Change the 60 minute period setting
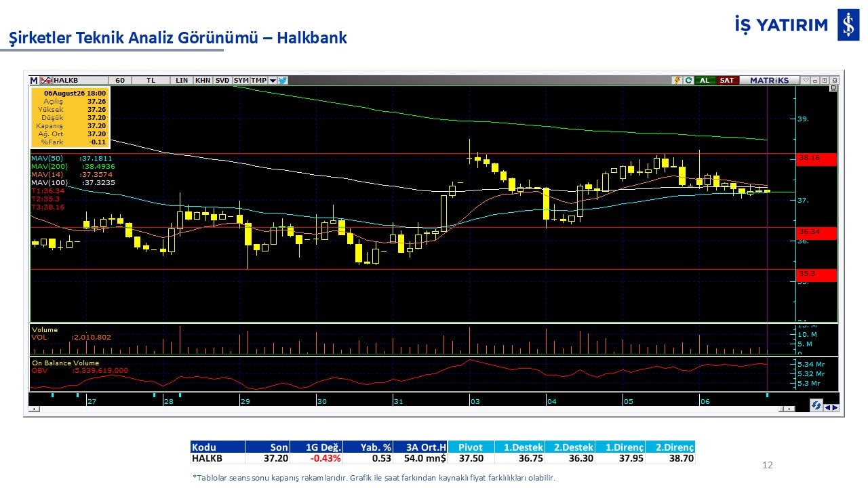The height and width of the screenshot is (488, 868). pyautogui.click(x=120, y=80)
